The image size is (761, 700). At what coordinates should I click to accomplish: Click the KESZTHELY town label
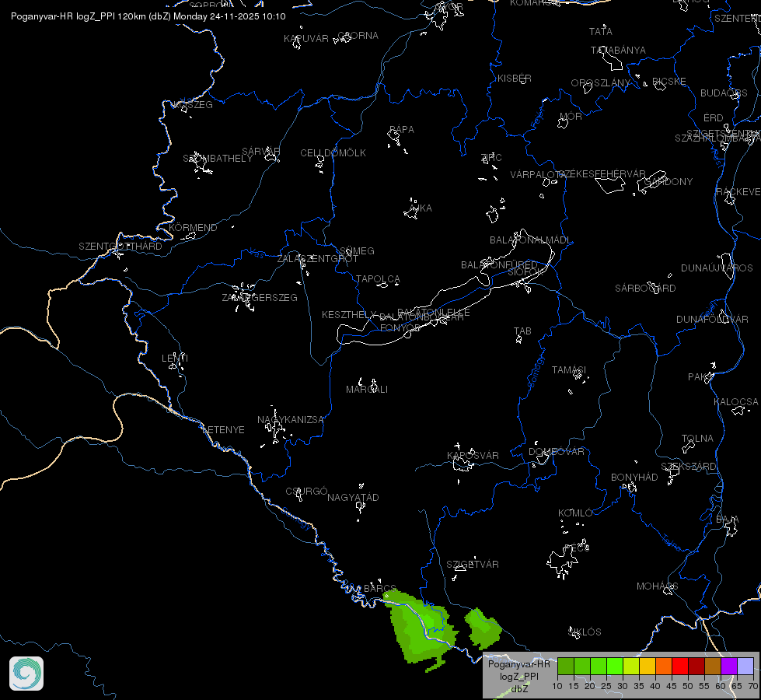[349, 315]
